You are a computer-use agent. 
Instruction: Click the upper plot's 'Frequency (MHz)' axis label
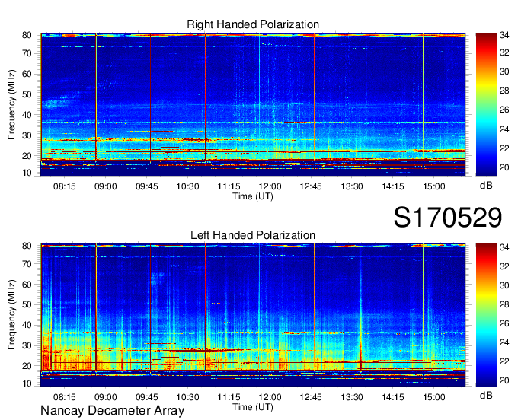[x=11, y=104]
